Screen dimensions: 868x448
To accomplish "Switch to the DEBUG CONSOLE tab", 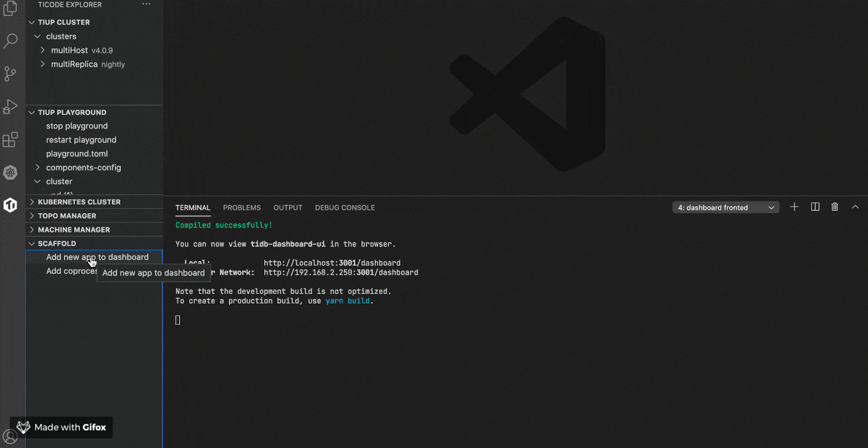I will tap(345, 208).
